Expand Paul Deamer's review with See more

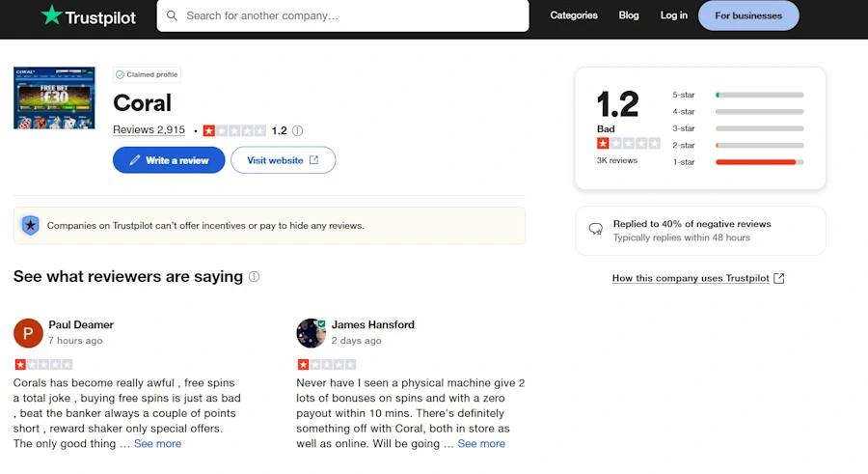click(x=157, y=443)
